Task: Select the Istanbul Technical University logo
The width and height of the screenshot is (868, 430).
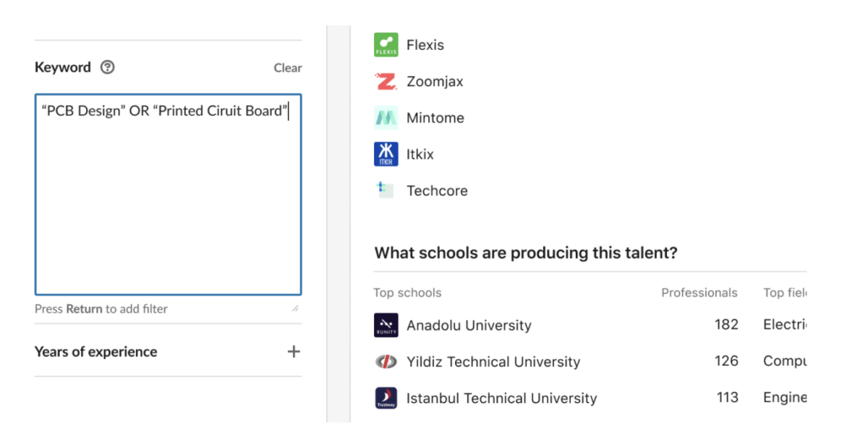Action: pyautogui.click(x=386, y=397)
